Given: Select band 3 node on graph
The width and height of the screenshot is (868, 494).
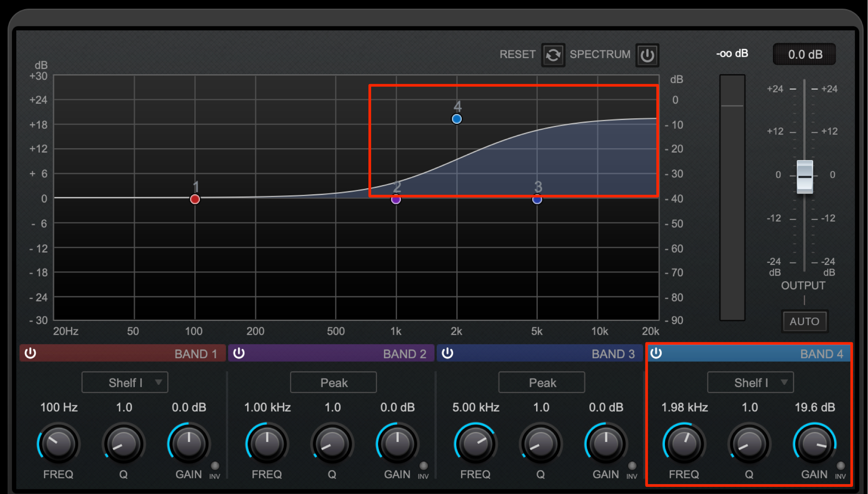Looking at the screenshot, I should tap(537, 199).
